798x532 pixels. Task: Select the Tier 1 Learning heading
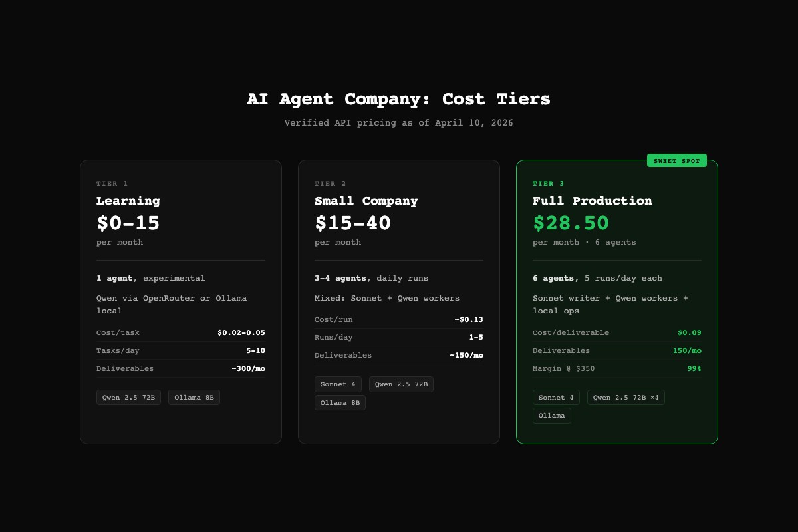pos(128,201)
